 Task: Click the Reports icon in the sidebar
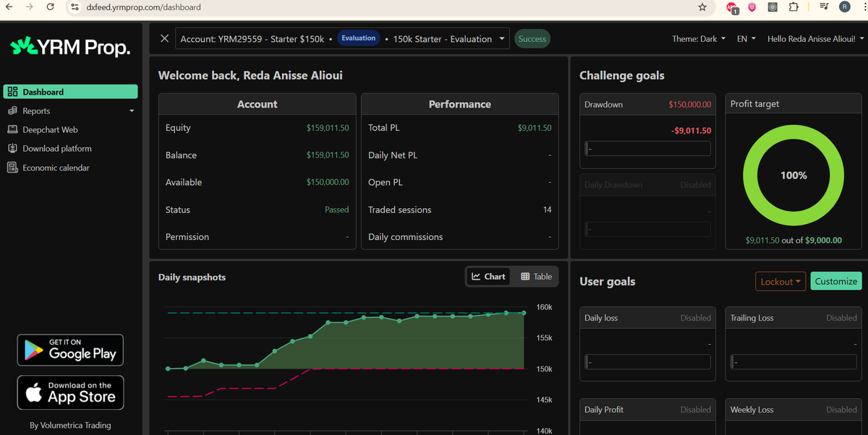point(12,111)
